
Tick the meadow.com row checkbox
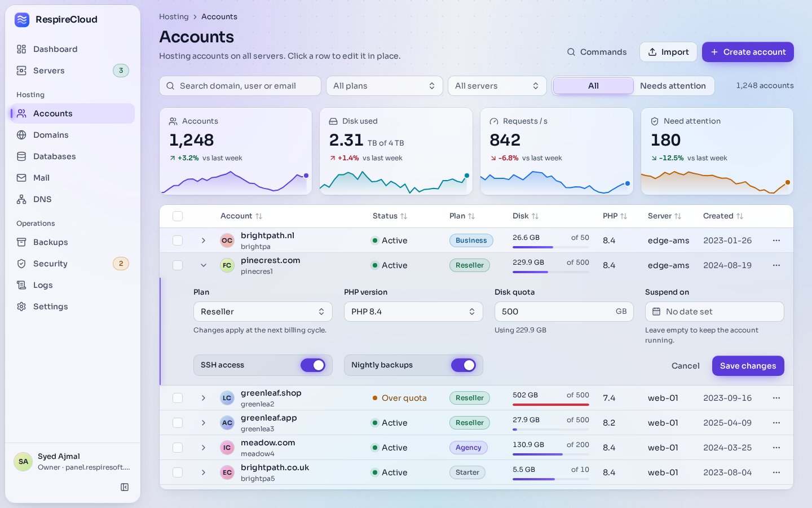click(178, 448)
